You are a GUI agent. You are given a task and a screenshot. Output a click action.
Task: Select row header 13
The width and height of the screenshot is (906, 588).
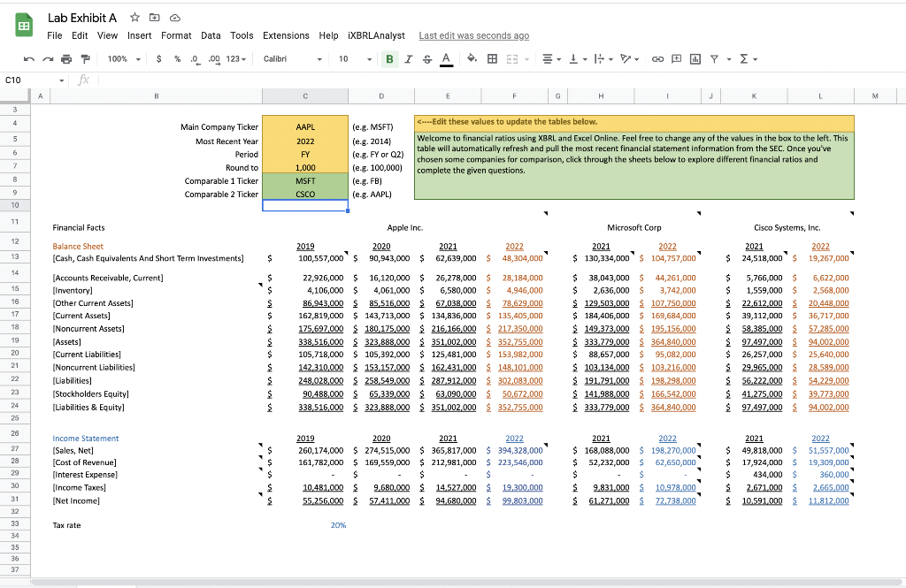click(x=15, y=256)
